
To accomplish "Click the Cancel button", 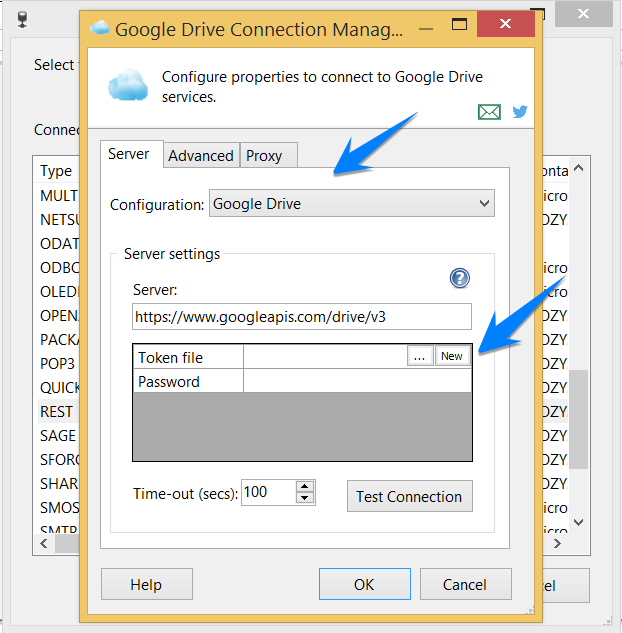I will [465, 584].
